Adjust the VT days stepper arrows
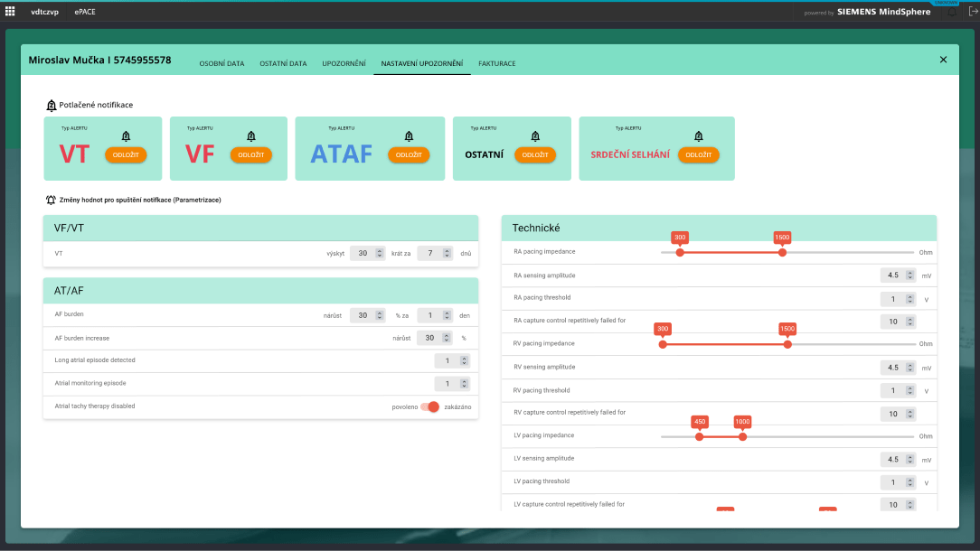This screenshot has width=980, height=551. coord(446,254)
